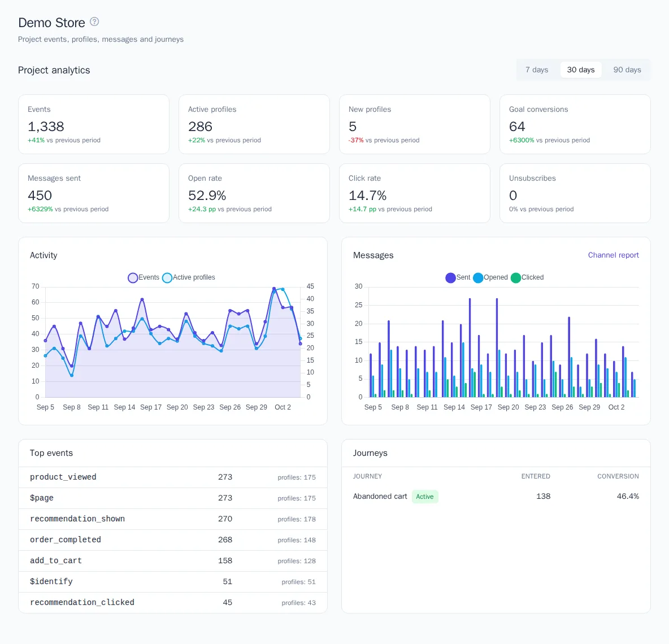The height and width of the screenshot is (644, 669).
Task: Click the Unsubscribes value 0
Action: point(513,195)
